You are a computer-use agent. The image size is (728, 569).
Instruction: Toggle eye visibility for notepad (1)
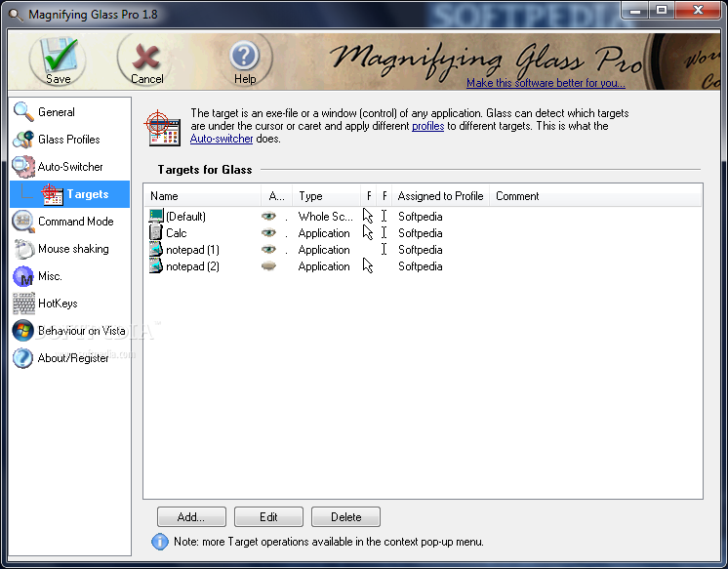click(268, 250)
